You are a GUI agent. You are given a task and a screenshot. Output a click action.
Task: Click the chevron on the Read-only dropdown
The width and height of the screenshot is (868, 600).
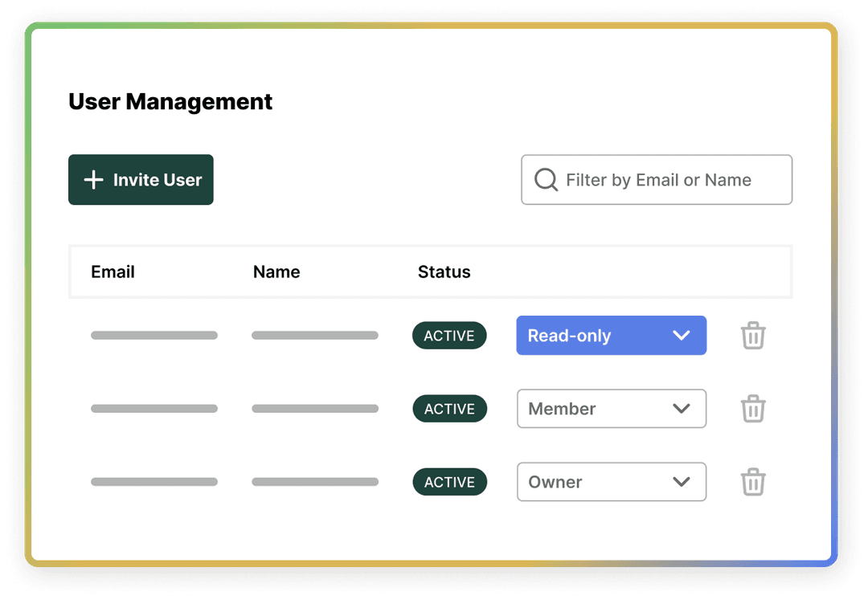(681, 335)
